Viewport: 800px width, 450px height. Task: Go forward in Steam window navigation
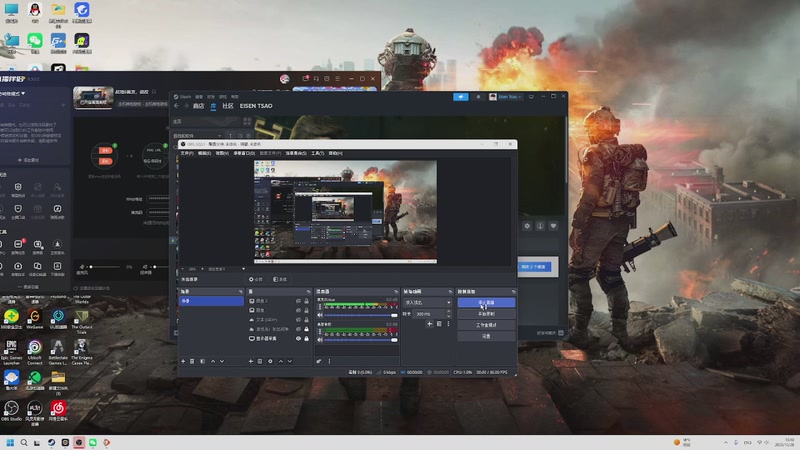(186, 106)
